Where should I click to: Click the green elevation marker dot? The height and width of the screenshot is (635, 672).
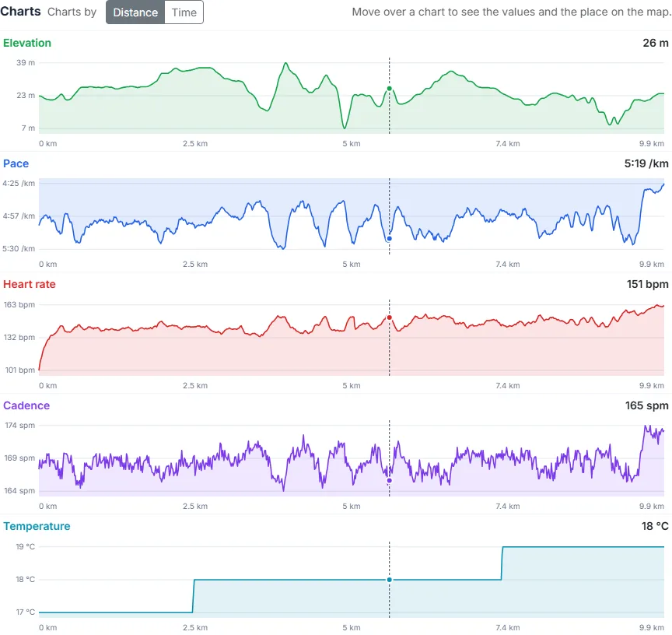389,89
